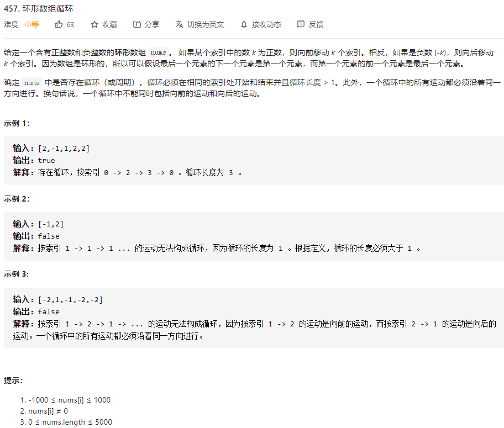The image size is (504, 428).
Task: Open the 反馈 feedback link
Action: pos(310,24)
